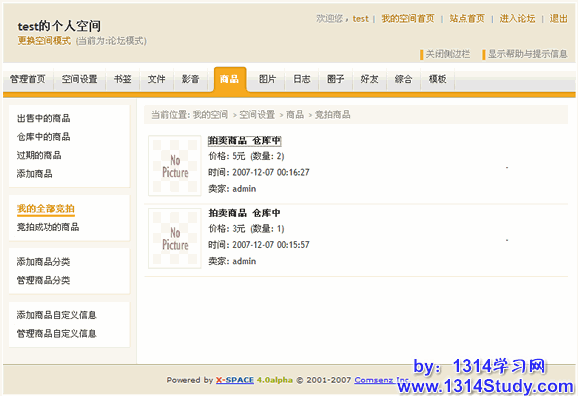Select the 文件 tab
Image resolution: width=578 pixels, height=396 pixels.
(x=157, y=79)
